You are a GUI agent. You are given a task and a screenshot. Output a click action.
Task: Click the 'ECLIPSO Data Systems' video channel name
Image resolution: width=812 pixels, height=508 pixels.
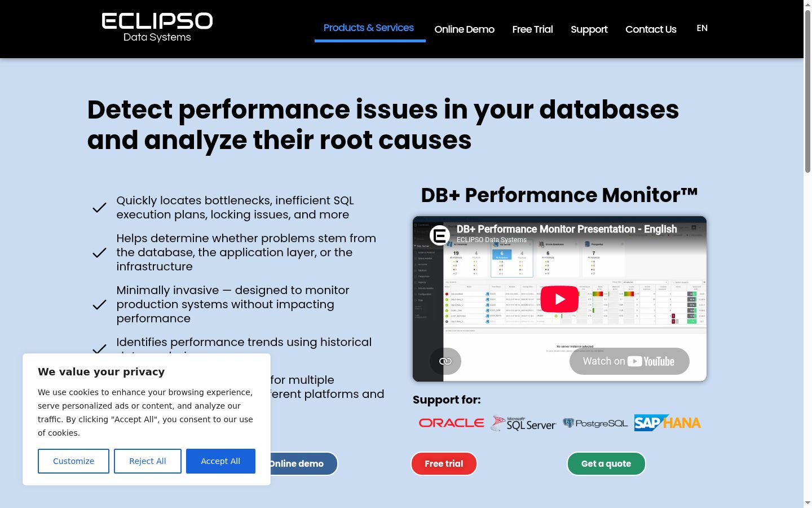492,240
